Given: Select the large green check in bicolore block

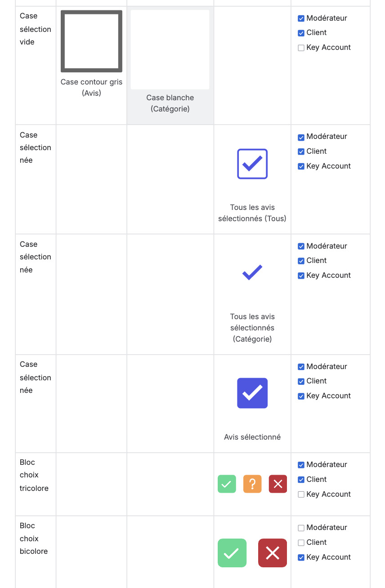Looking at the screenshot, I should click(232, 553).
